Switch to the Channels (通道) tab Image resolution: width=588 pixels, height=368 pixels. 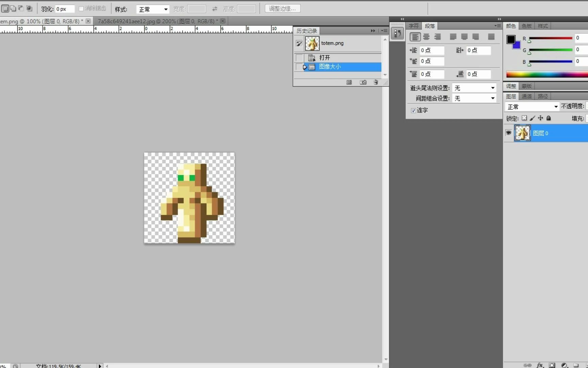(526, 96)
